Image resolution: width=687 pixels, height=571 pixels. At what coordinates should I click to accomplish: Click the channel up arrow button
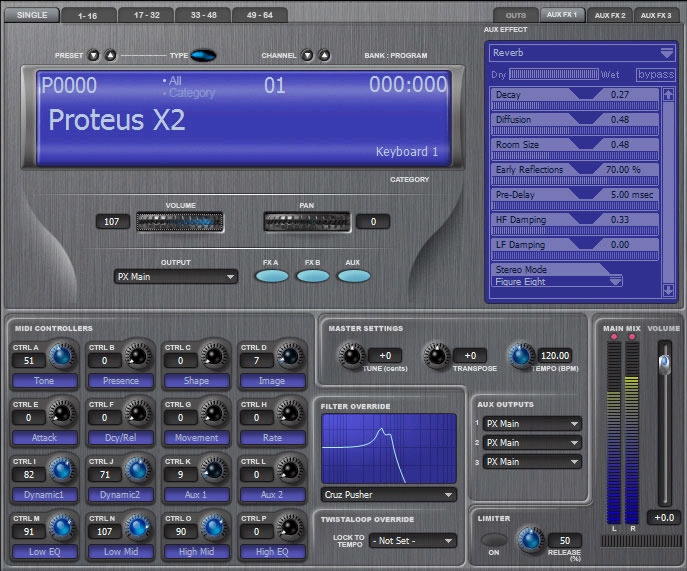[x=324, y=56]
